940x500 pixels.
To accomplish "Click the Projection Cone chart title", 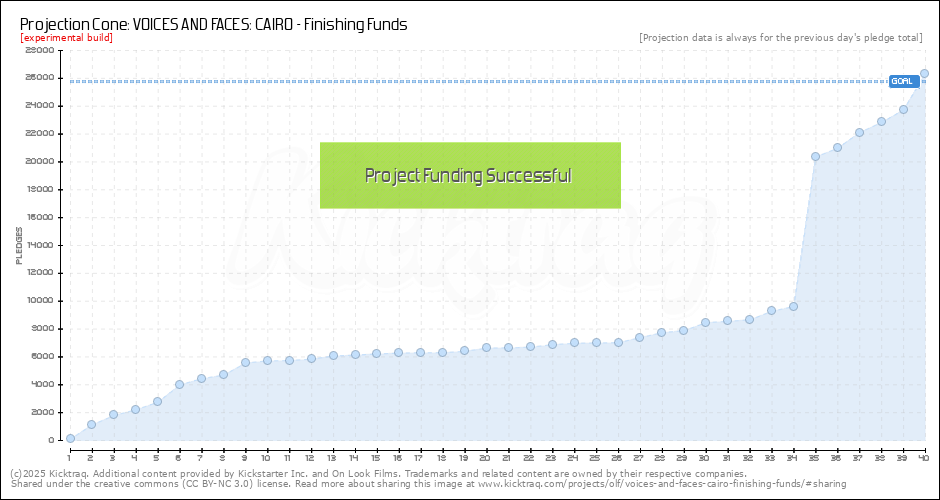I will pyautogui.click(x=213, y=24).
